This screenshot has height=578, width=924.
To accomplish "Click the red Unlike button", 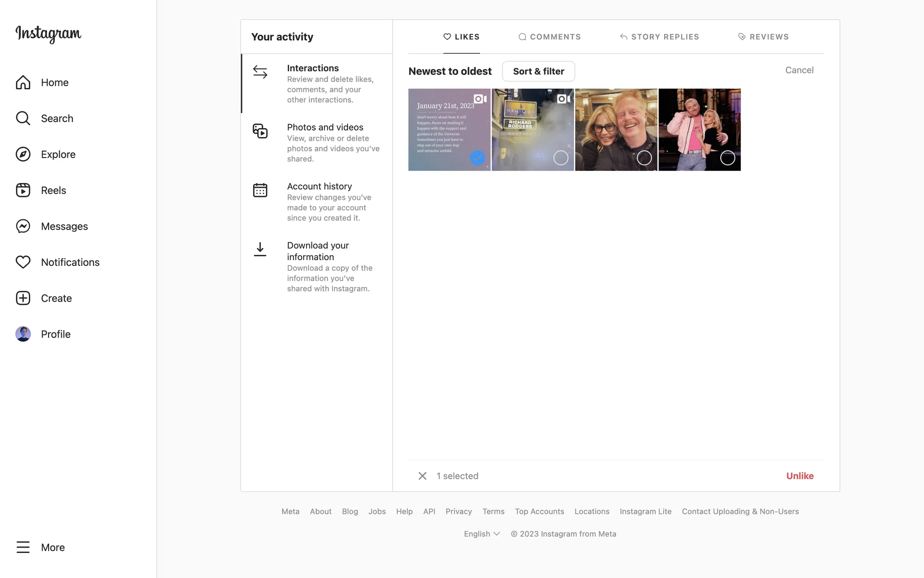I will click(799, 476).
